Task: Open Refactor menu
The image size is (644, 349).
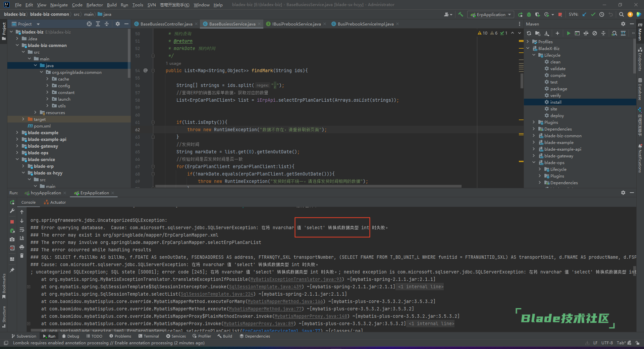Action: tap(95, 5)
